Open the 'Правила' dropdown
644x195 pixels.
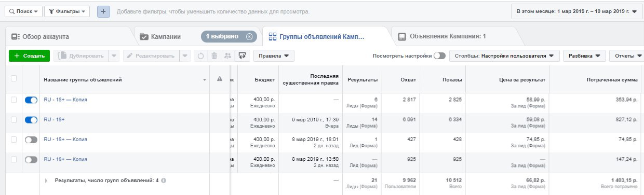click(x=274, y=55)
